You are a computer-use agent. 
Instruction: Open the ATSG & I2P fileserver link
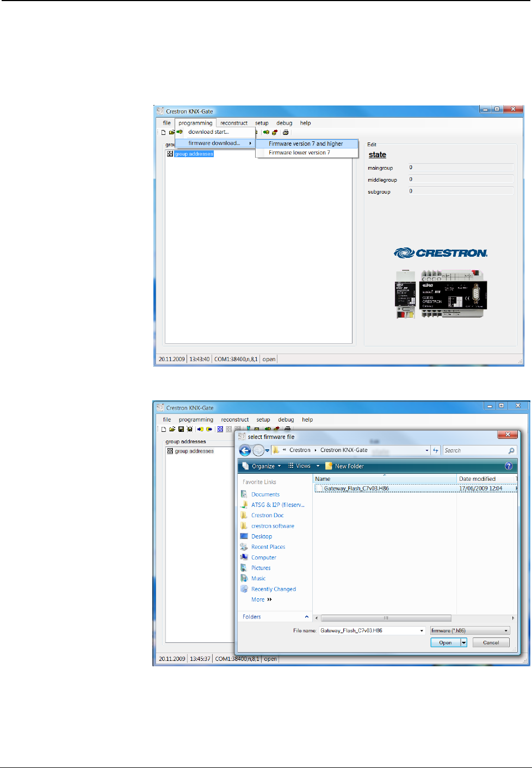point(277,505)
